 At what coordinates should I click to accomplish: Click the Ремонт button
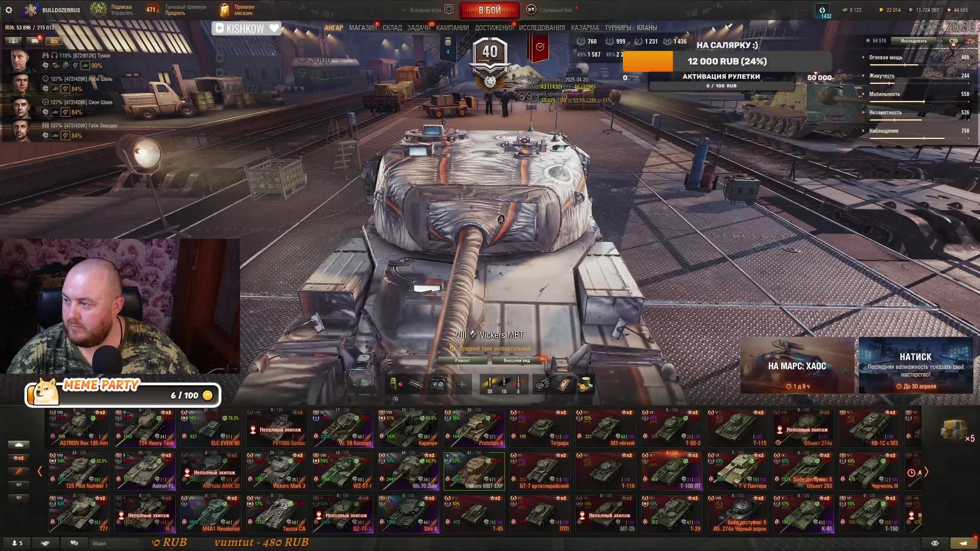(x=462, y=360)
